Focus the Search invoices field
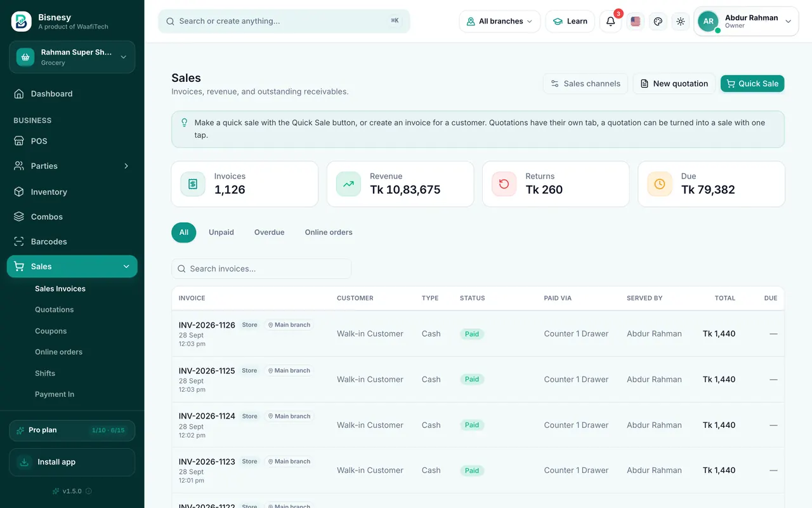This screenshot has height=508, width=812. [261, 269]
